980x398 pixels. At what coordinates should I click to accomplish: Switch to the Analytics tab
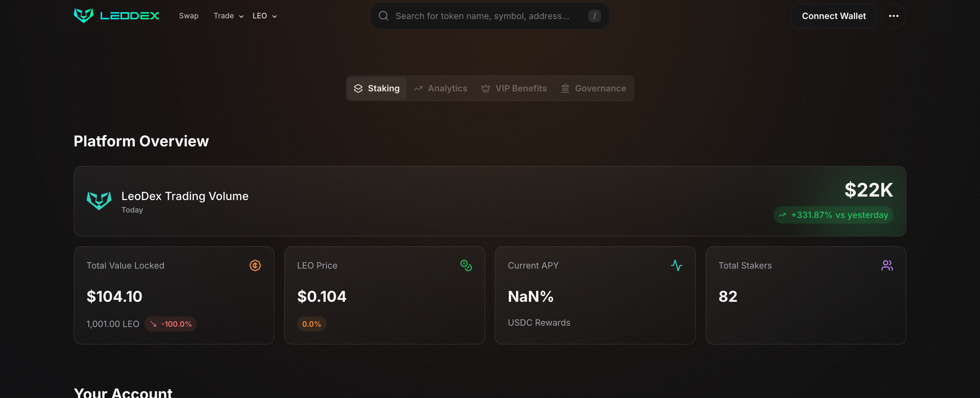[x=440, y=89]
